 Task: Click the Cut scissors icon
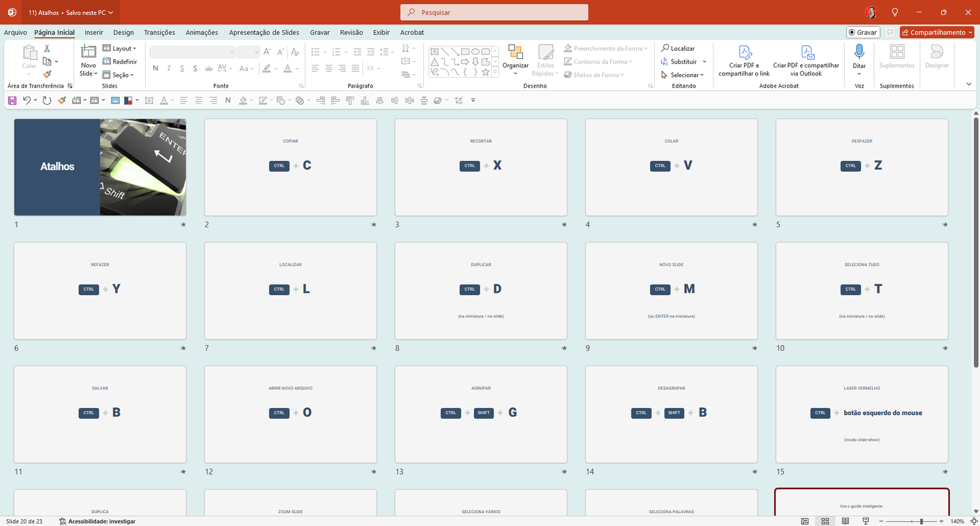(47, 48)
